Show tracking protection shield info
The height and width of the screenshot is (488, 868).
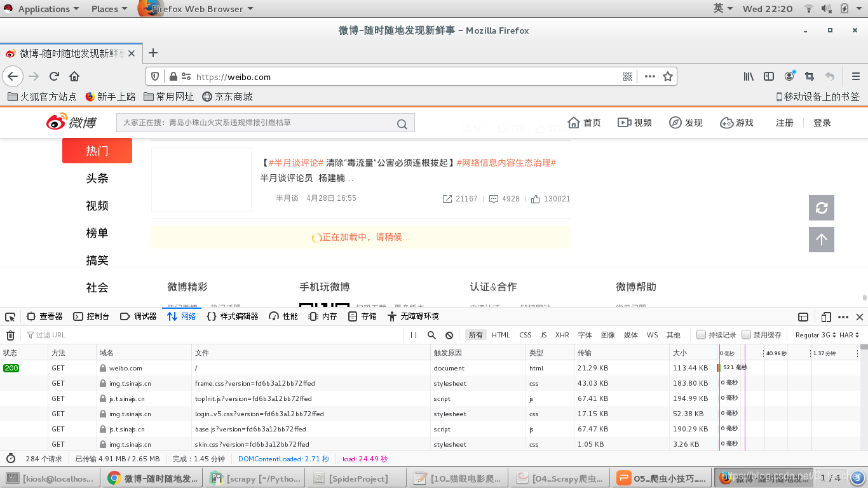tap(155, 76)
